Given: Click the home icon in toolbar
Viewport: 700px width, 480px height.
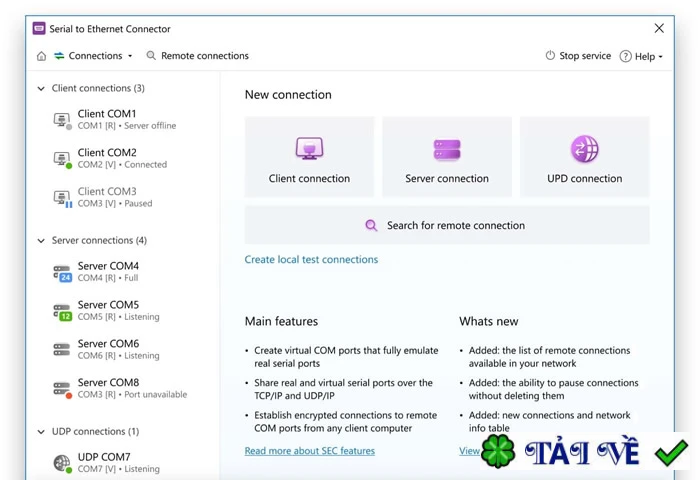Looking at the screenshot, I should pos(41,56).
